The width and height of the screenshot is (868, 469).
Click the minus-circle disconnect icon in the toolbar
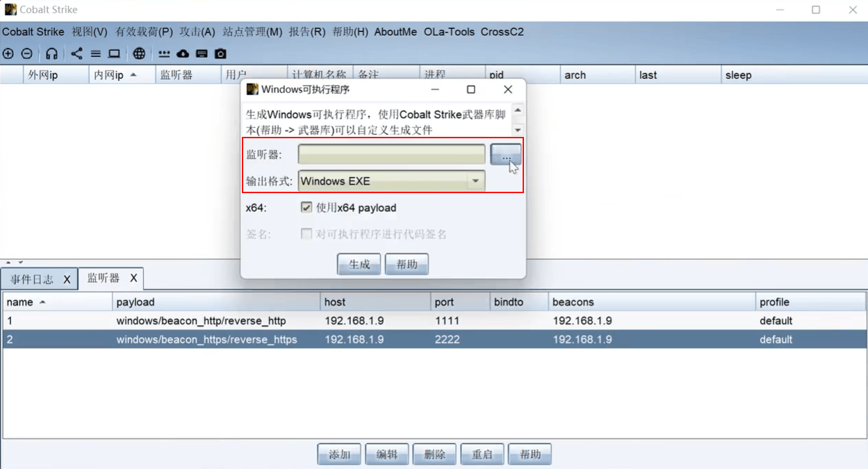click(x=26, y=54)
